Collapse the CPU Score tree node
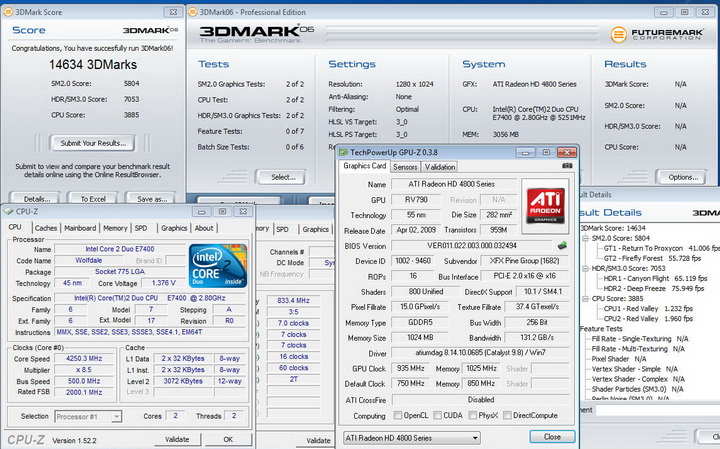Image resolution: width=720 pixels, height=449 pixels. tap(585, 299)
